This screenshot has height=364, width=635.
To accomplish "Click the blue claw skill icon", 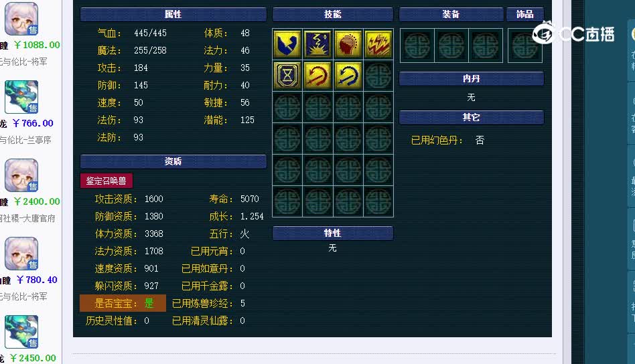I will (287, 44).
